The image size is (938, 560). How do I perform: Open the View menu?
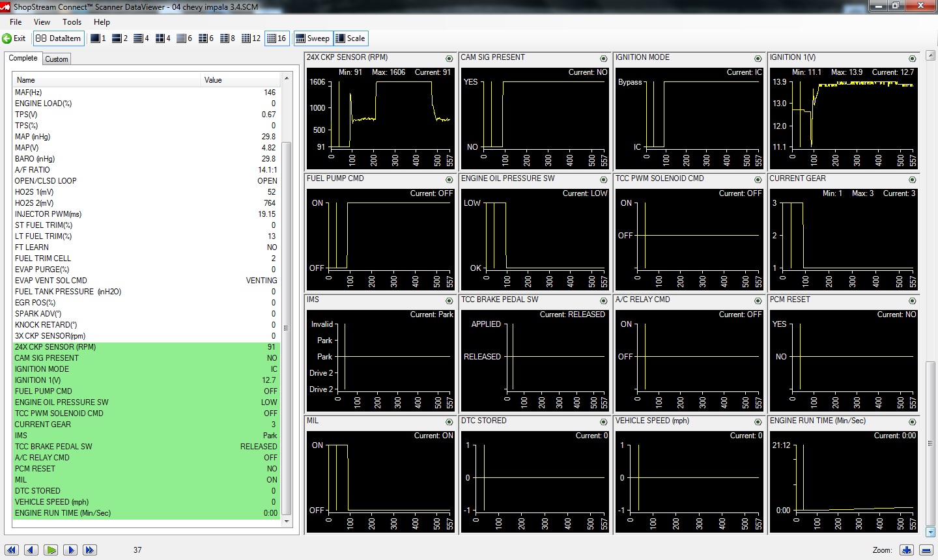pyautogui.click(x=42, y=22)
